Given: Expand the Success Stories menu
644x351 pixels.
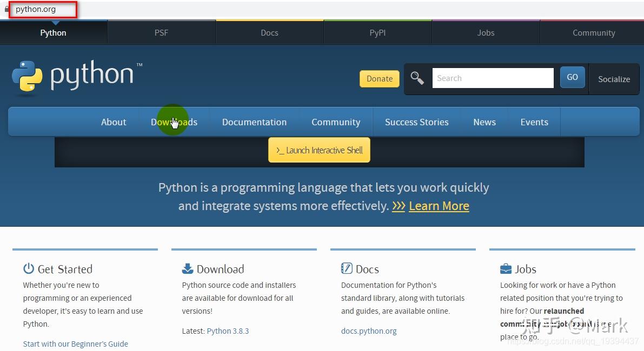Looking at the screenshot, I should (x=416, y=122).
